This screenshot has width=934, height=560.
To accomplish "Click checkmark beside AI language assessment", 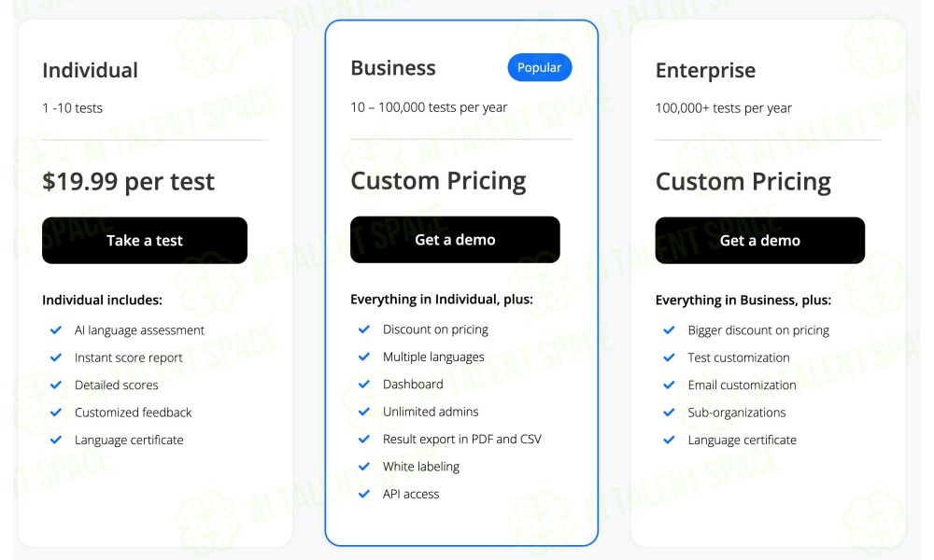I will pyautogui.click(x=56, y=329).
